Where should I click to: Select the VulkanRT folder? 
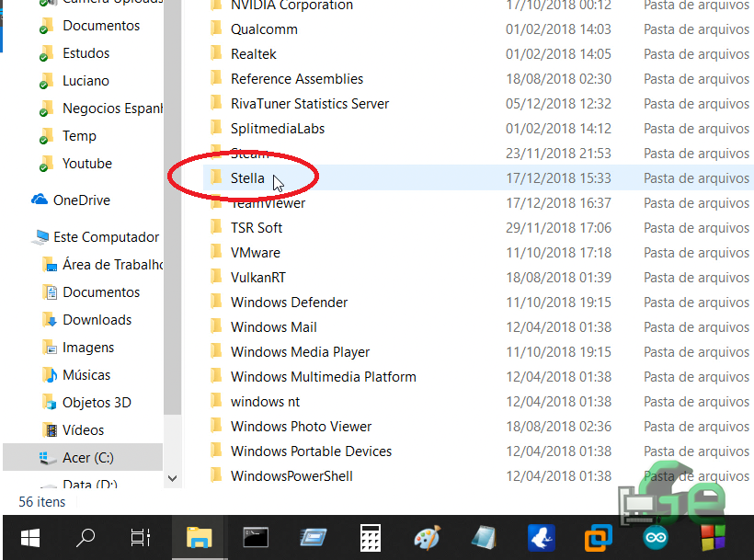pyautogui.click(x=258, y=278)
